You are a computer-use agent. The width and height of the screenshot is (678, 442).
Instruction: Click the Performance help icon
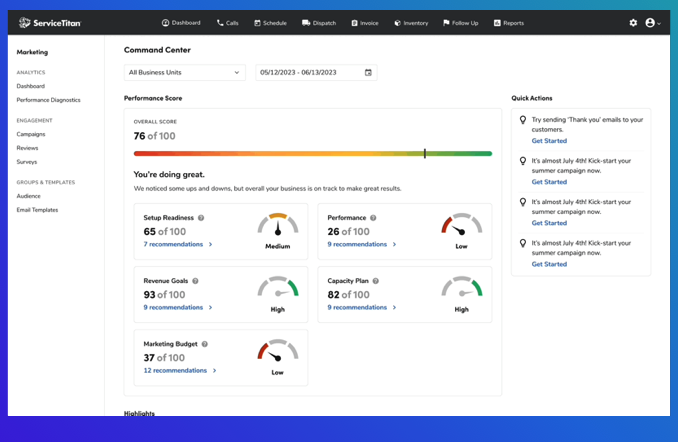tap(375, 217)
